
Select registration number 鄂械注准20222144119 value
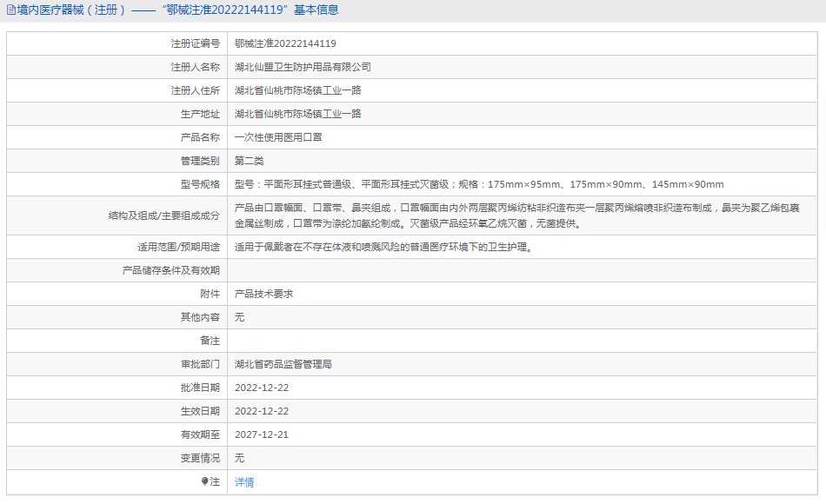[285, 43]
